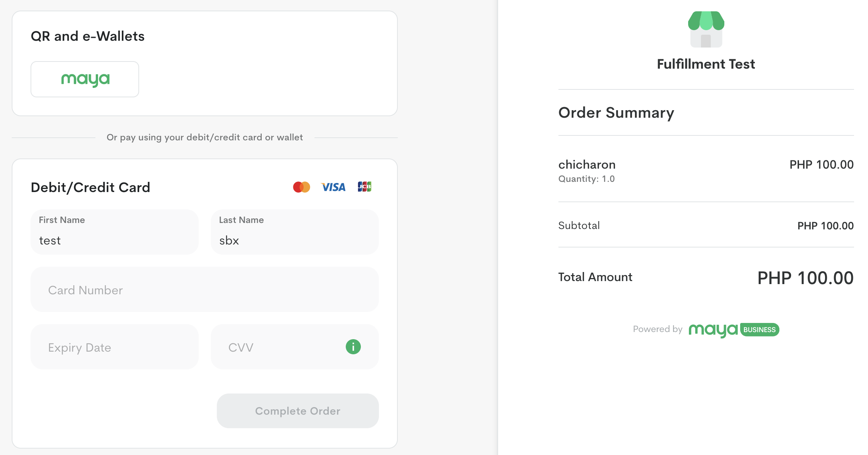868x455 pixels.
Task: Click the green CVV info icon
Action: tap(353, 347)
